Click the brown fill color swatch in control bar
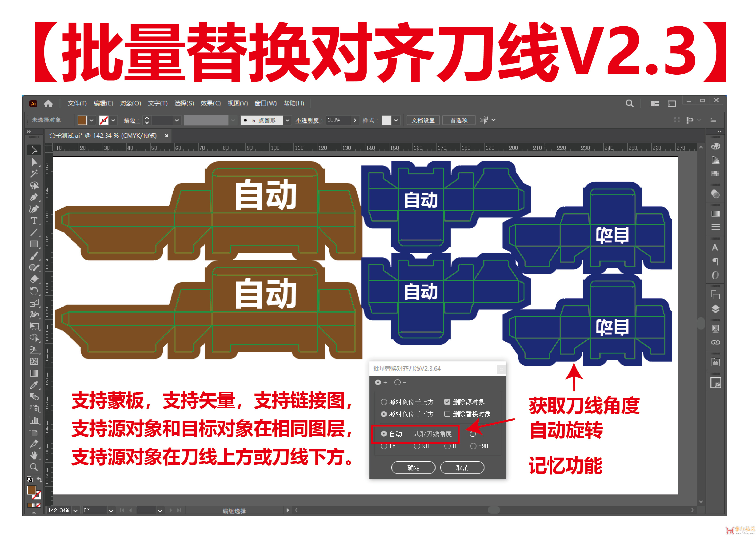 pyautogui.click(x=82, y=120)
